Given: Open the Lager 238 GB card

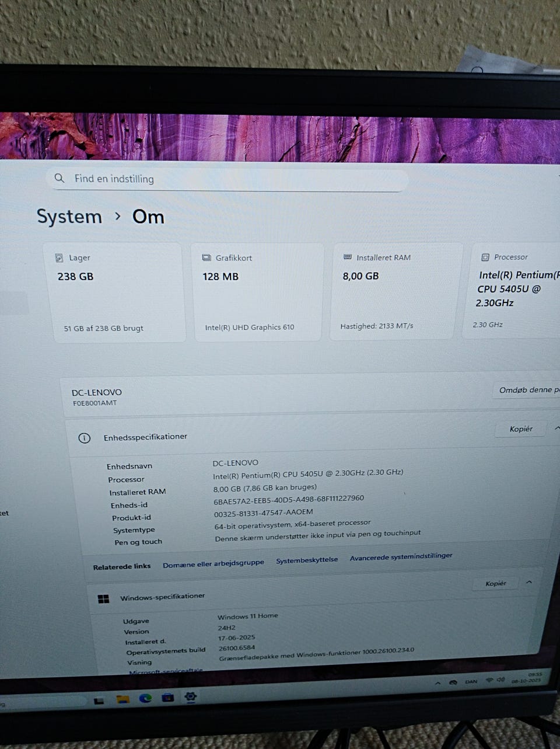Looking at the screenshot, I should [115, 292].
